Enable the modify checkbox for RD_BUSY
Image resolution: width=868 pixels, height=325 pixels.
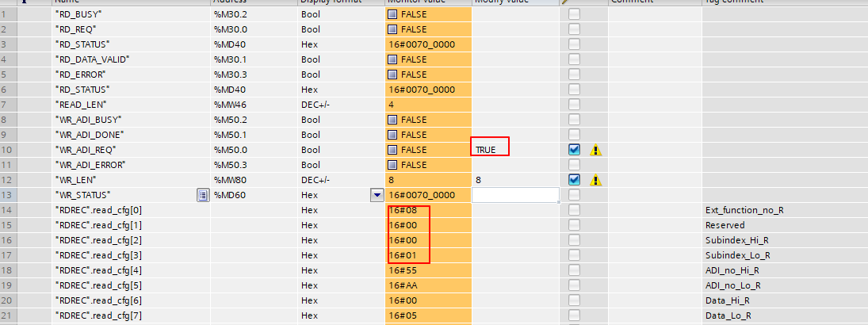574,14
